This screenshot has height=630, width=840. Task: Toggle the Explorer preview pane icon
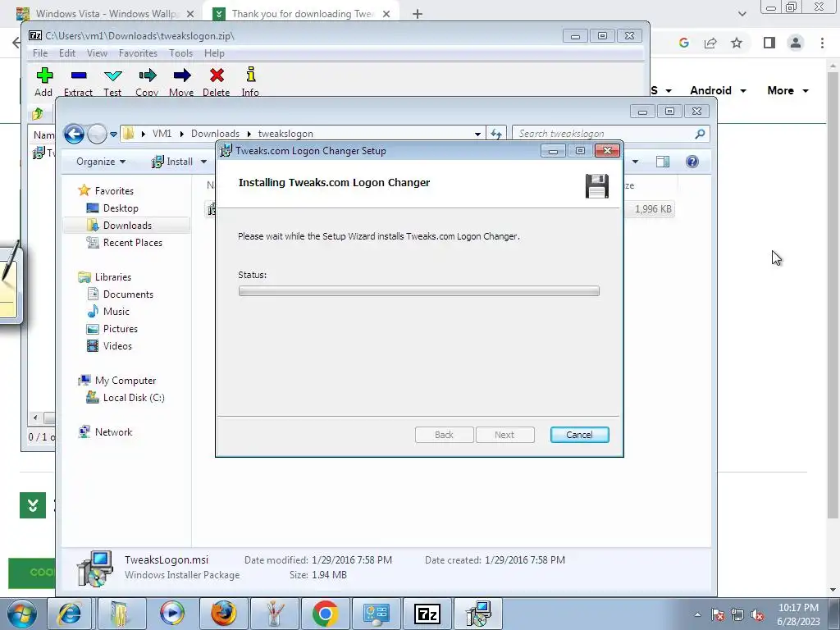(663, 162)
